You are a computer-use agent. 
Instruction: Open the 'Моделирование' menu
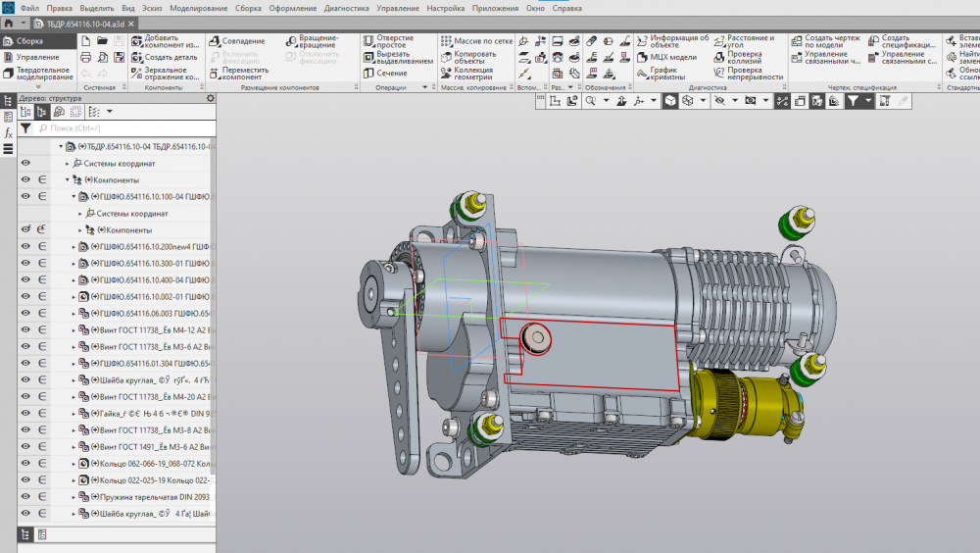(199, 8)
